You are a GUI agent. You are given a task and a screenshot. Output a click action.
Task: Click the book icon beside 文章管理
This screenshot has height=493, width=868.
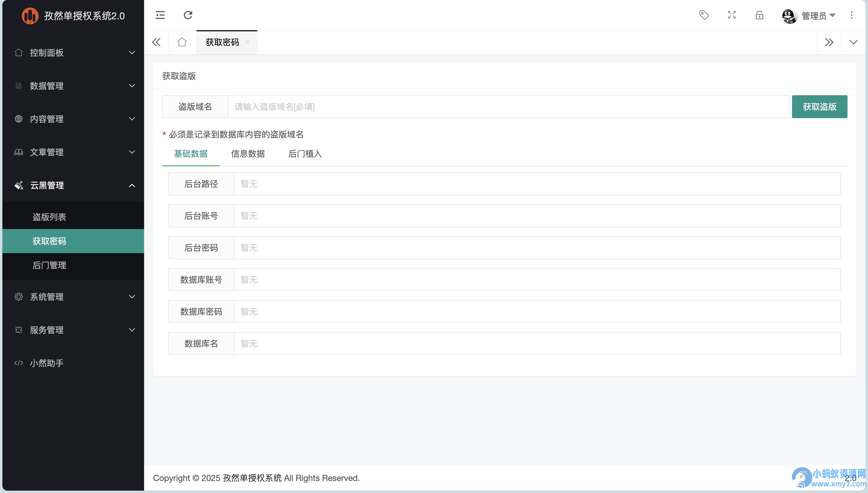pos(19,152)
